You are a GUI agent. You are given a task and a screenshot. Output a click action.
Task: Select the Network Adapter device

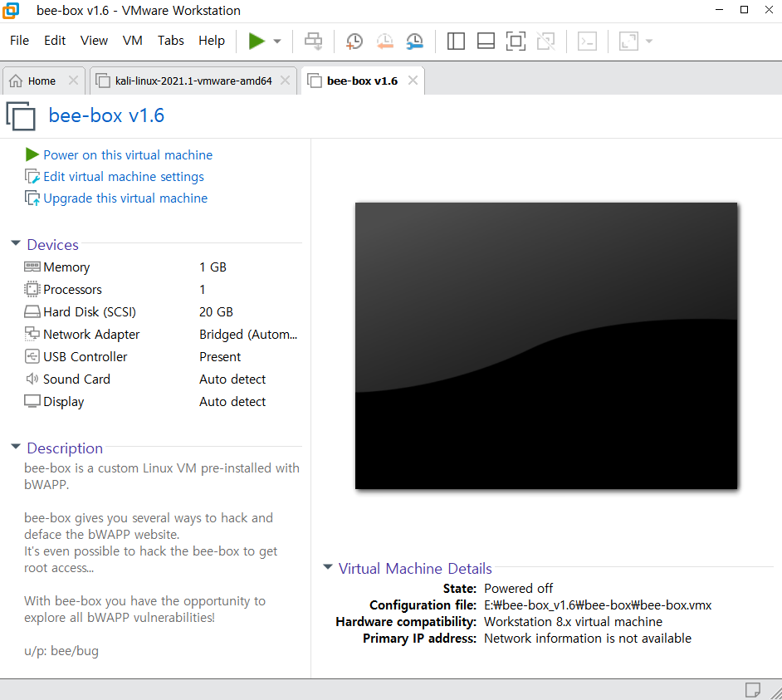click(x=162, y=335)
